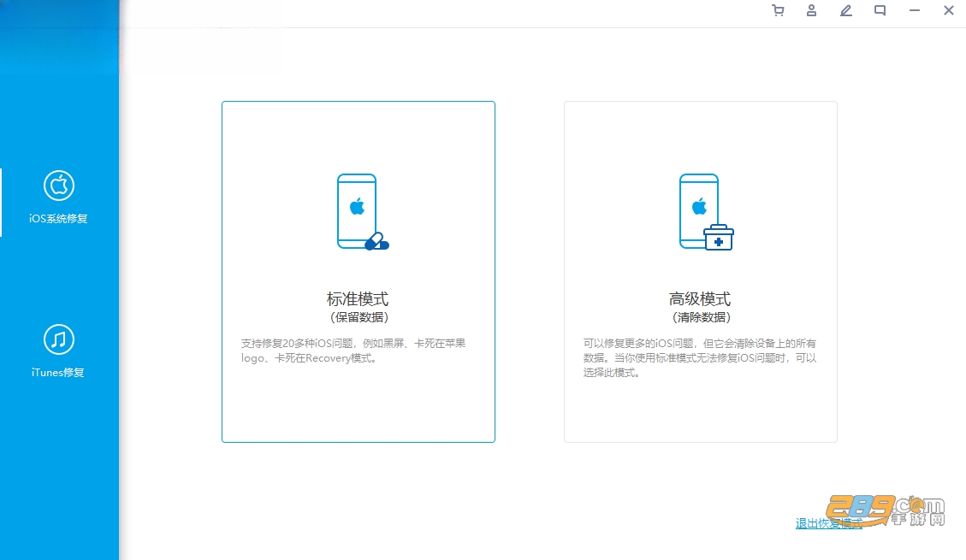Choose the 高级模式 title
The width and height of the screenshot is (966, 560).
[x=700, y=299]
